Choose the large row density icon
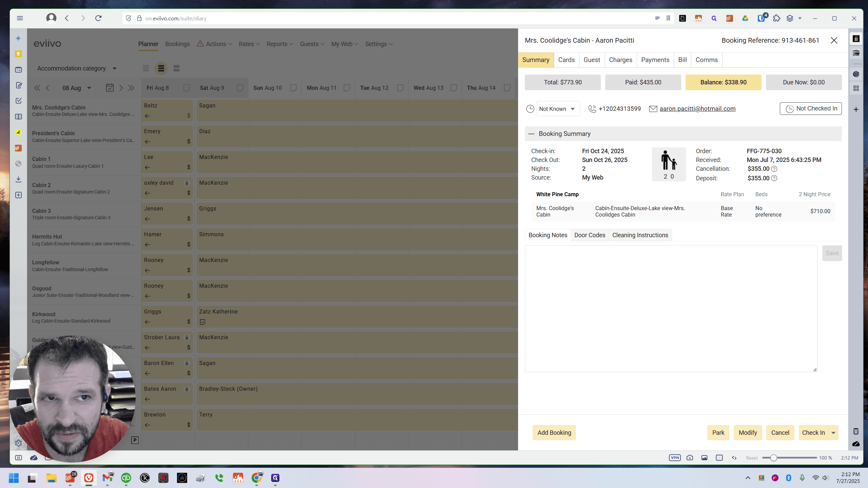The height and width of the screenshot is (488, 868). coord(176,68)
